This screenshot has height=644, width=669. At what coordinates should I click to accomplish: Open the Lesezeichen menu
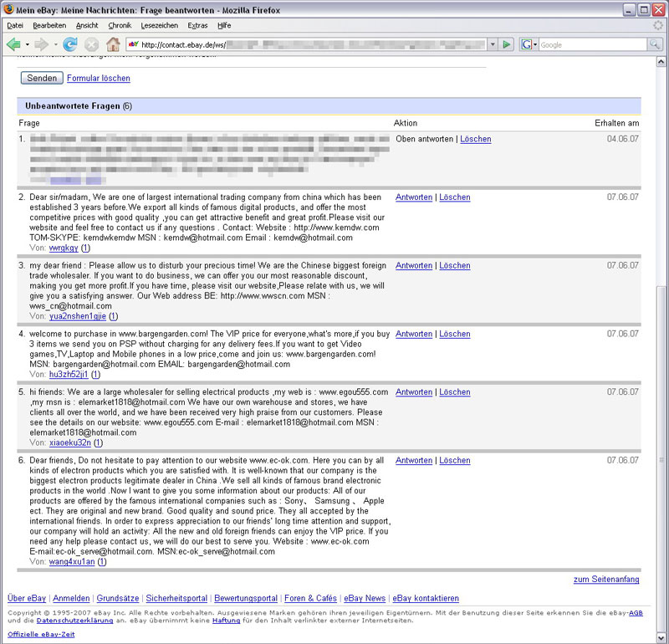159,26
